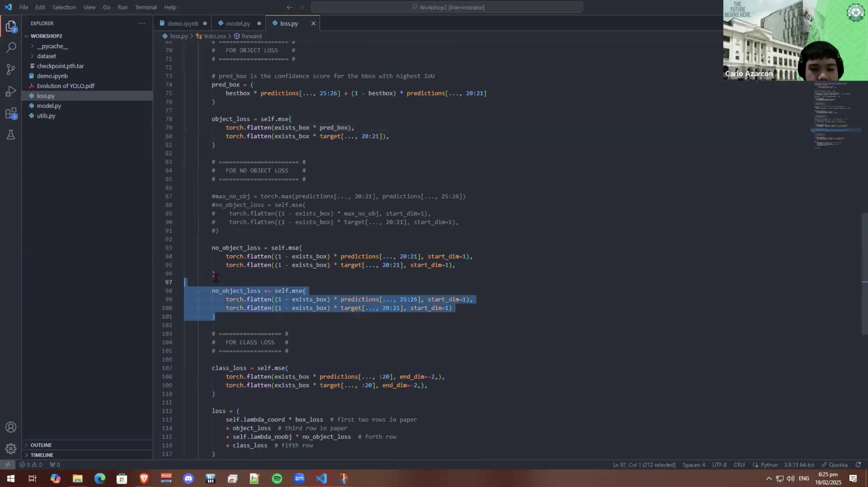Open the Source Control view icon
This screenshot has width=868, height=487.
coord(11,69)
